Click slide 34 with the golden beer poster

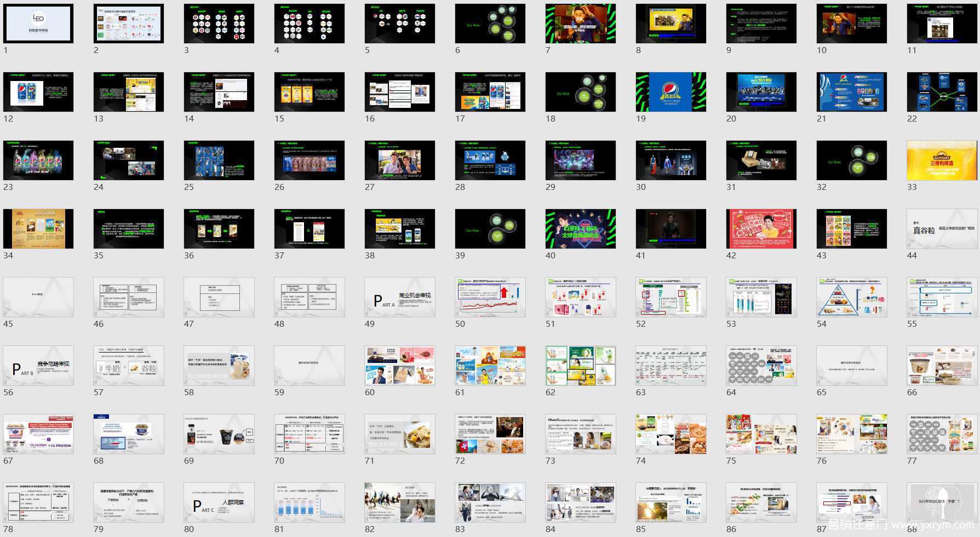point(38,229)
